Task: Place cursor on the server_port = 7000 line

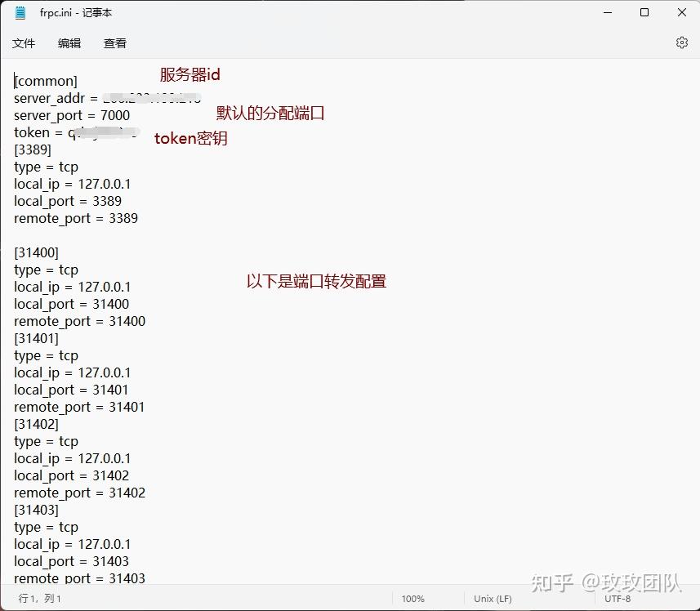Action: tap(72, 115)
